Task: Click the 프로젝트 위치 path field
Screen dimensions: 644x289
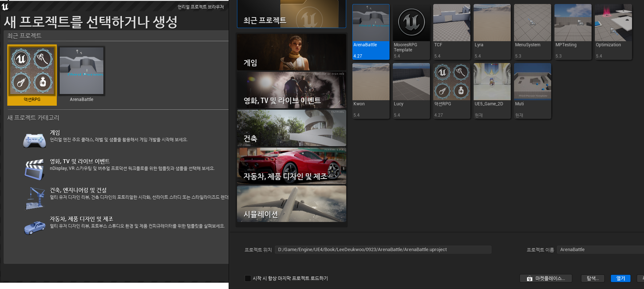Action: [x=383, y=250]
